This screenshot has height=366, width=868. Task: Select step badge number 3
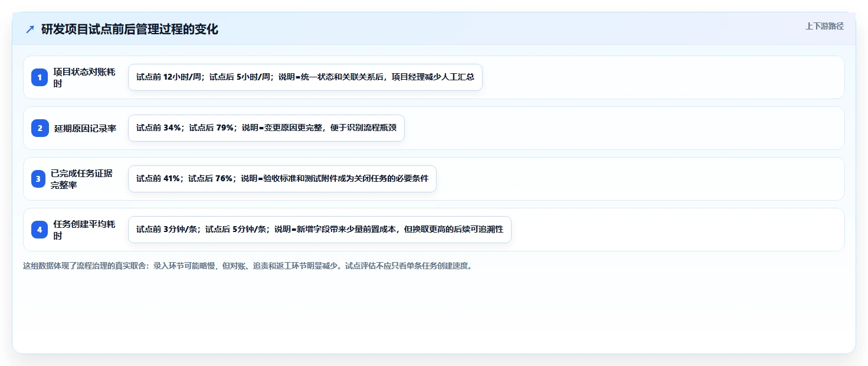38,179
